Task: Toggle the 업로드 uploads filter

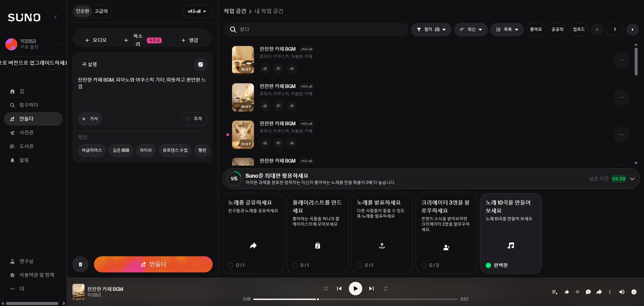Action: [579, 30]
